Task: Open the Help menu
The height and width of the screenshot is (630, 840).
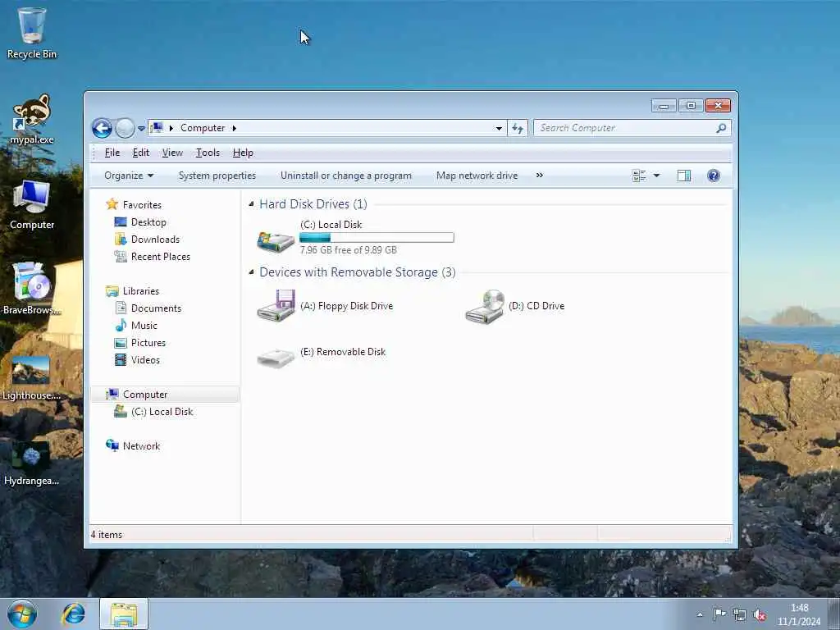Action: tap(243, 153)
